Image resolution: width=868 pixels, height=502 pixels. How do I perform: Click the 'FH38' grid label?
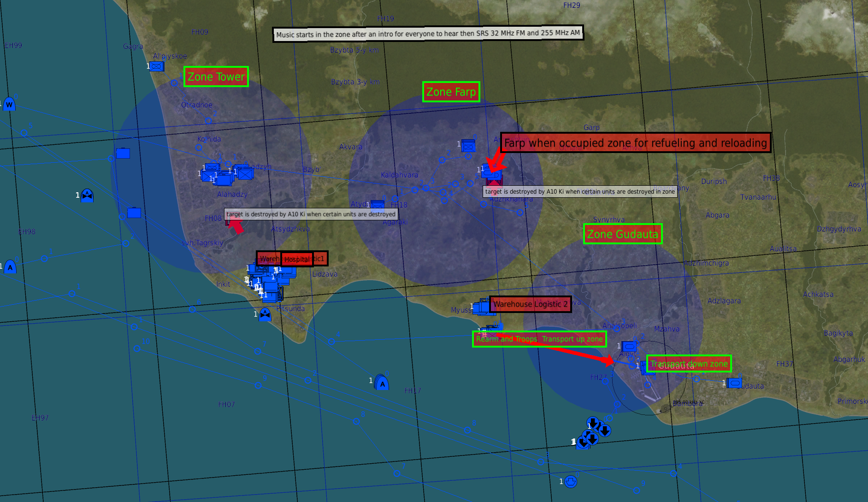click(771, 178)
